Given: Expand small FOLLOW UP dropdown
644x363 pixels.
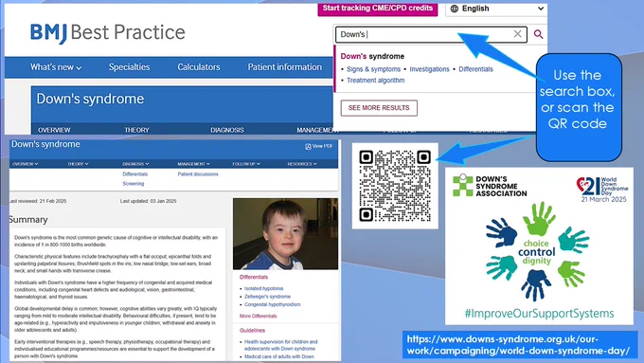Looking at the screenshot, I should [246, 164].
